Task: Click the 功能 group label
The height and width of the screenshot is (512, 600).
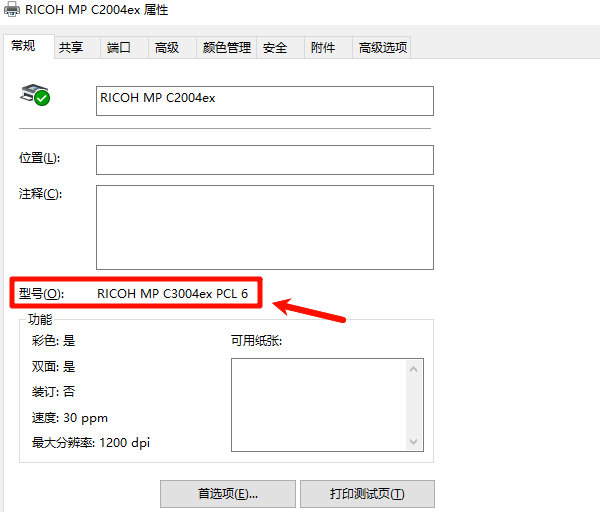Action: pos(40,319)
